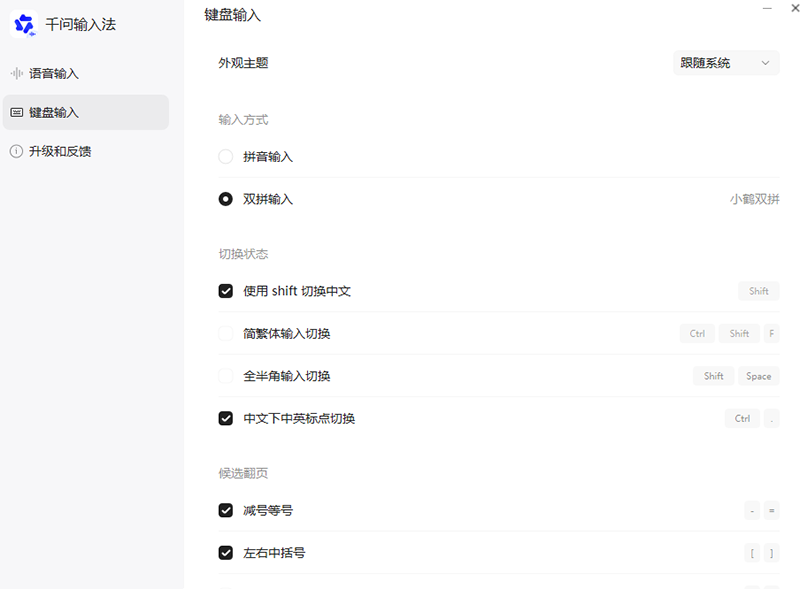Image resolution: width=800 pixels, height=589 pixels.
Task: Open the 升级和反馈 page
Action: [x=85, y=151]
